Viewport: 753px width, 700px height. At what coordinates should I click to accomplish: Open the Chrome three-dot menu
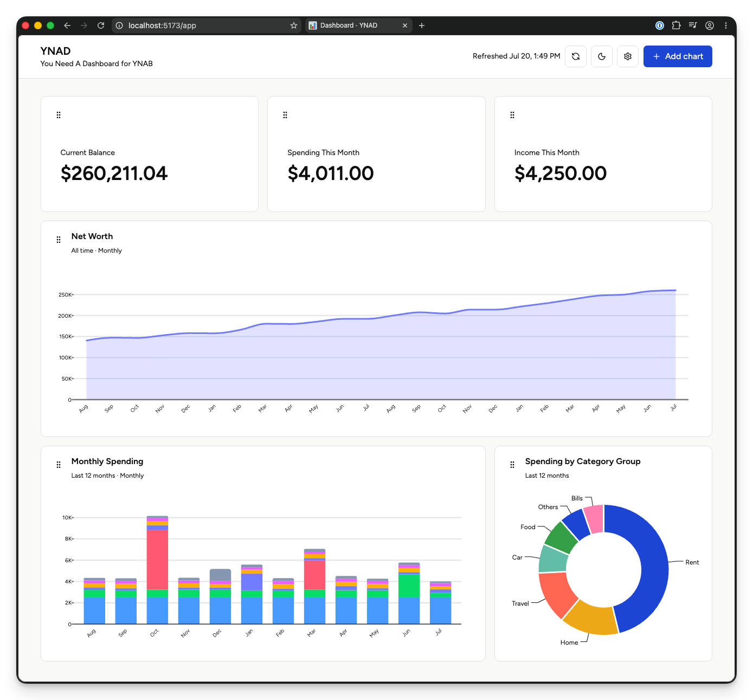(726, 25)
